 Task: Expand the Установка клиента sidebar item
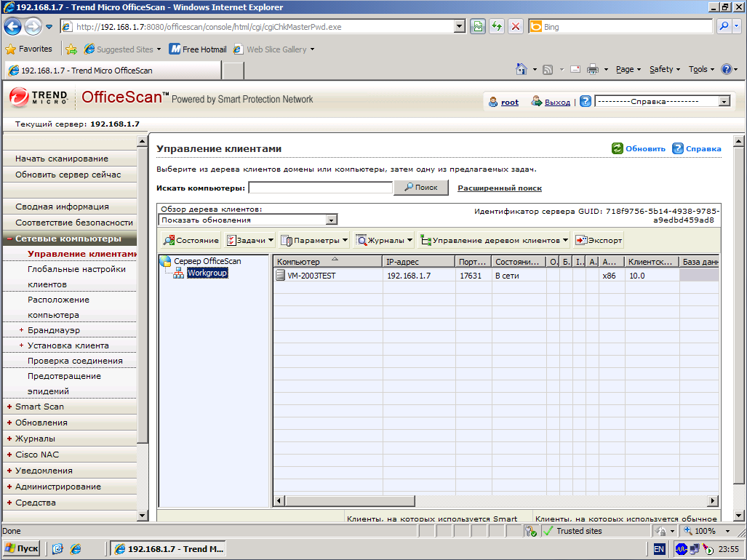pos(21,345)
